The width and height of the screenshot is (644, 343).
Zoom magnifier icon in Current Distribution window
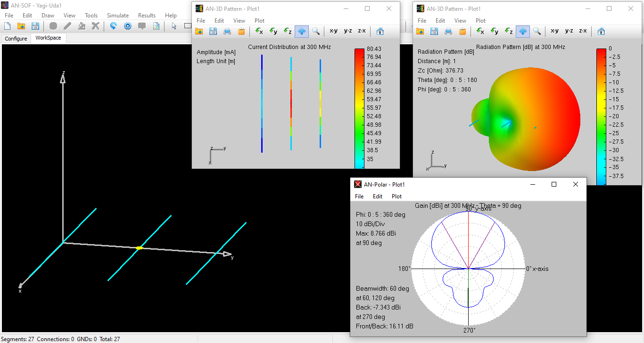click(316, 31)
